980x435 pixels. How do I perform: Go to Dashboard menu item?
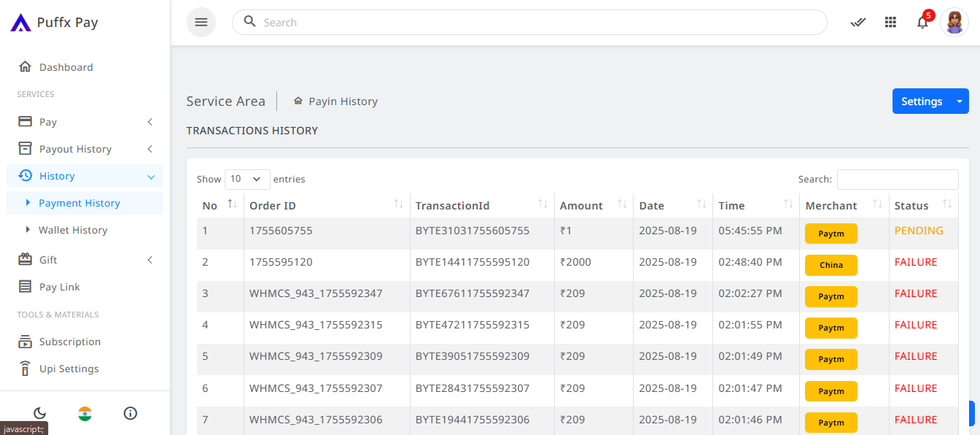point(85,67)
